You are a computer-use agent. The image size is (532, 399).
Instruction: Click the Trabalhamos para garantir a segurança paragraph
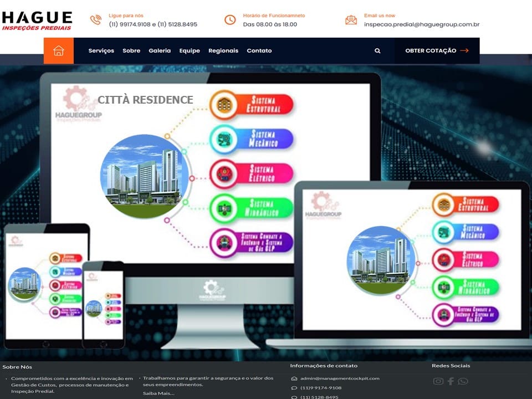pos(208,381)
